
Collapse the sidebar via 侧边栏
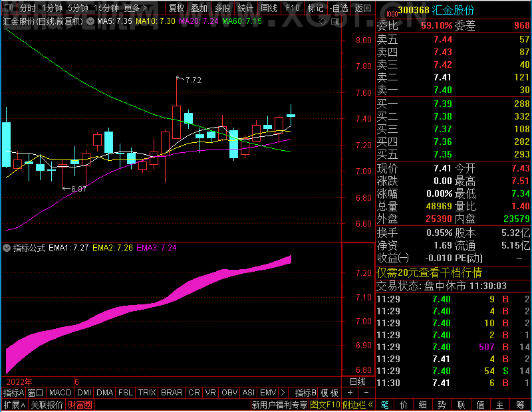(x=358, y=405)
